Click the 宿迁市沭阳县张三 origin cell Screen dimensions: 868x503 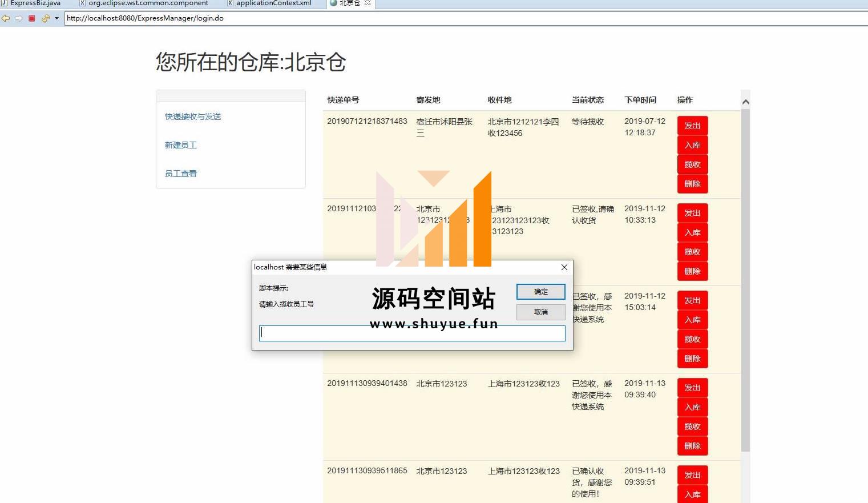(445, 127)
